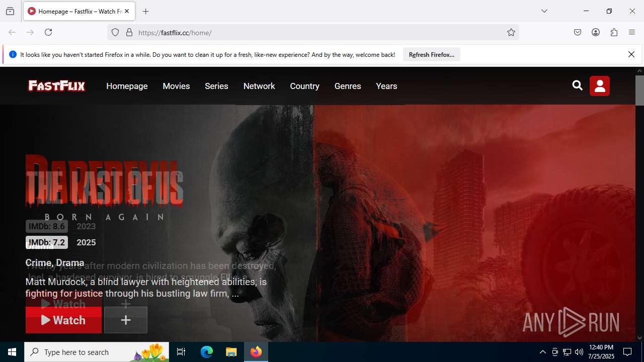
Task: Open the Firefox application menu
Action: coord(632,32)
